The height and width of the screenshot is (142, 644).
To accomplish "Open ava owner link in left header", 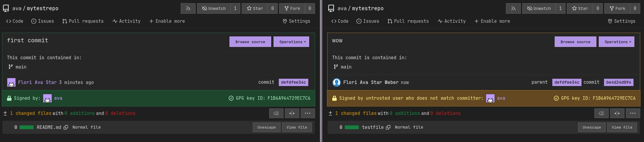I will click(x=17, y=8).
